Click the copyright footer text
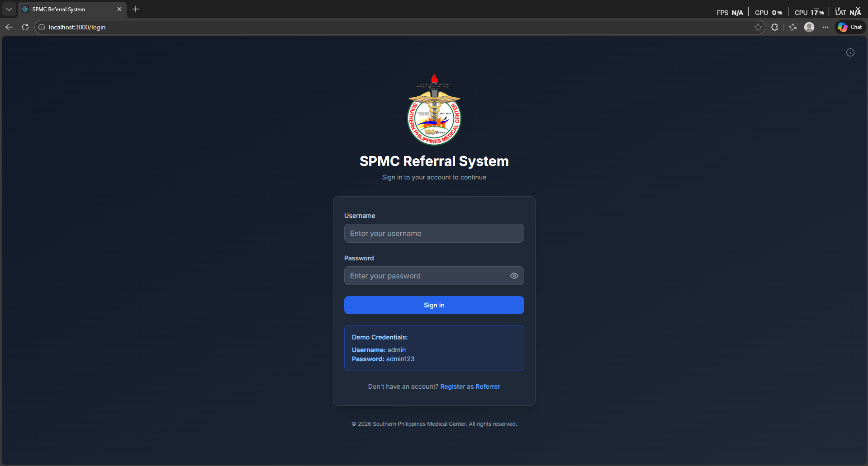The height and width of the screenshot is (466, 868). [434, 424]
